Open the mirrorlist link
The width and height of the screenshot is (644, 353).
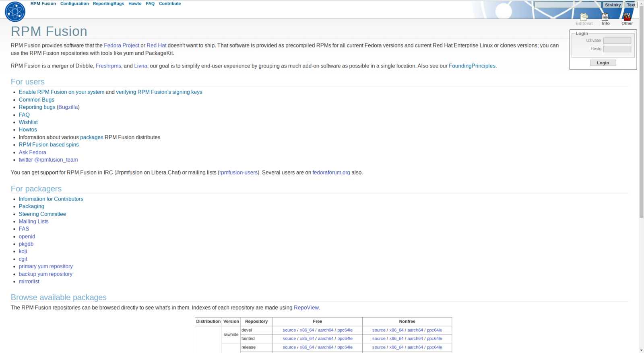pyautogui.click(x=29, y=281)
